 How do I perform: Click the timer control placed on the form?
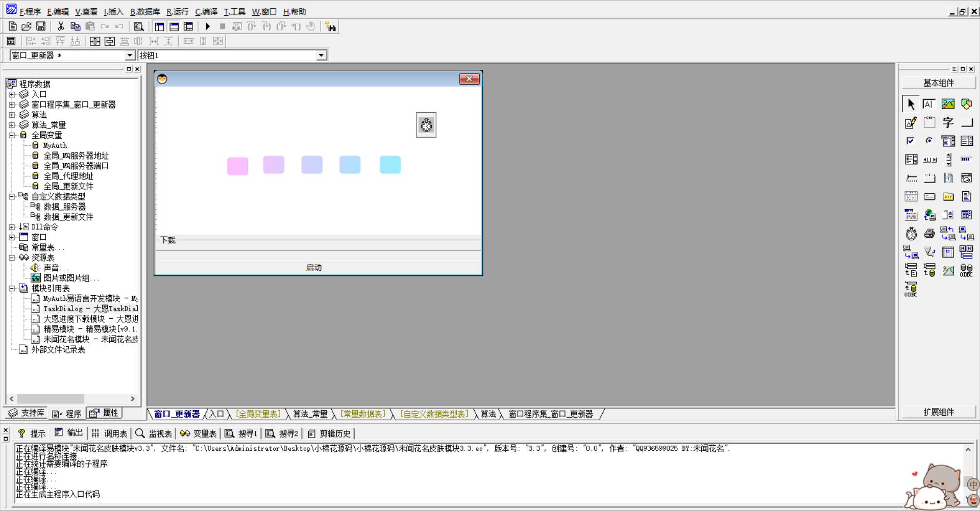(426, 125)
